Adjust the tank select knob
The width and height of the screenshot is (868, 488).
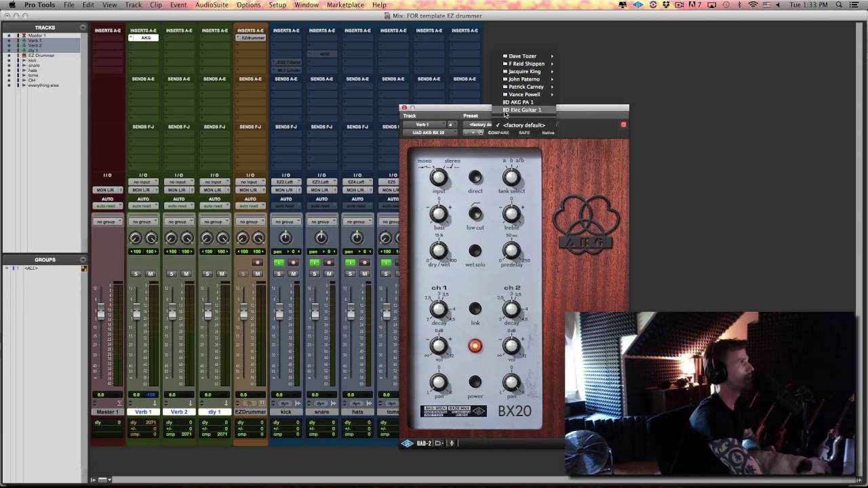pos(511,178)
